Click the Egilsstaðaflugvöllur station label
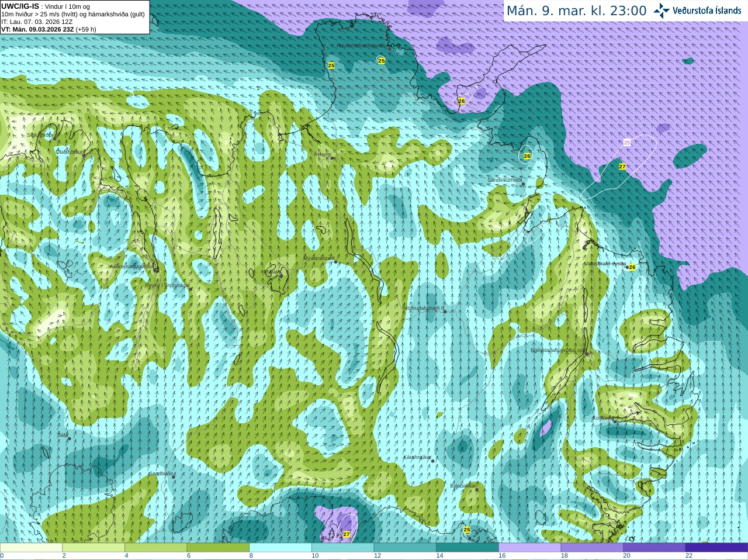 (x=558, y=350)
